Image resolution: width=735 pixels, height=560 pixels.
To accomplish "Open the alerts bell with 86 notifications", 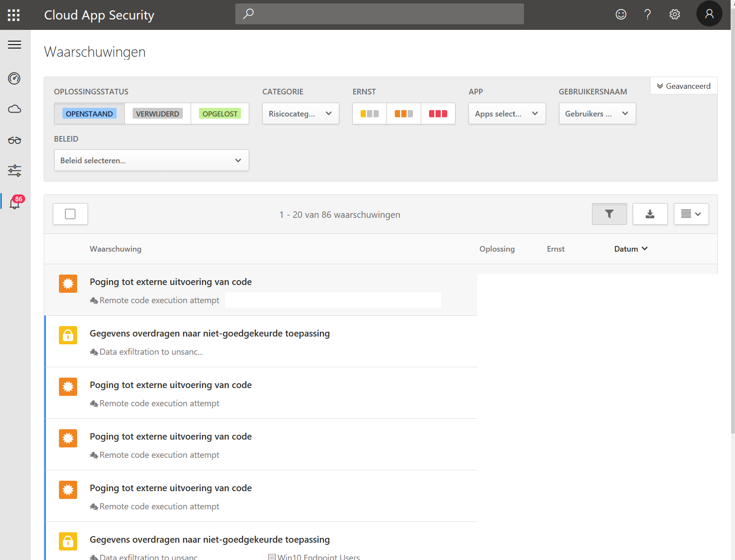I will tap(15, 204).
